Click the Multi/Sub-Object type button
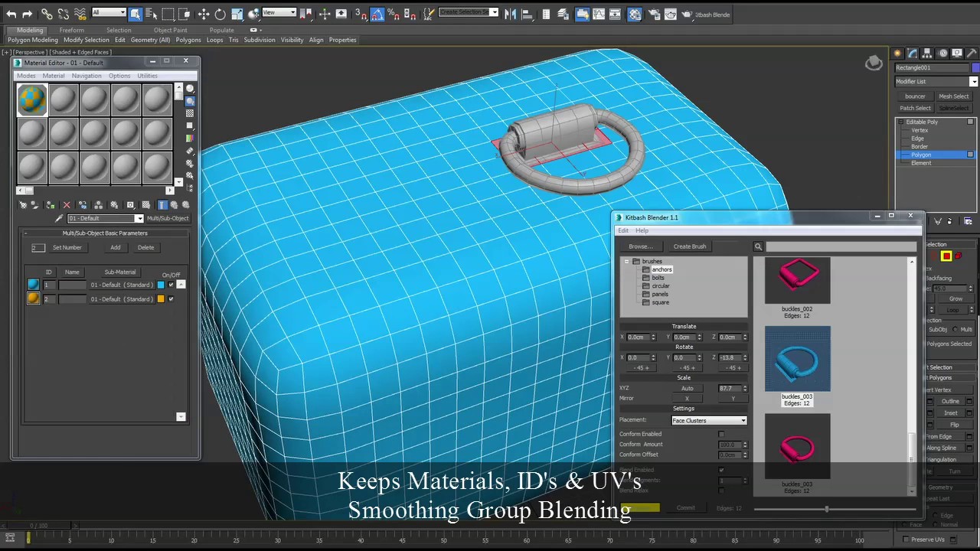 168,218
